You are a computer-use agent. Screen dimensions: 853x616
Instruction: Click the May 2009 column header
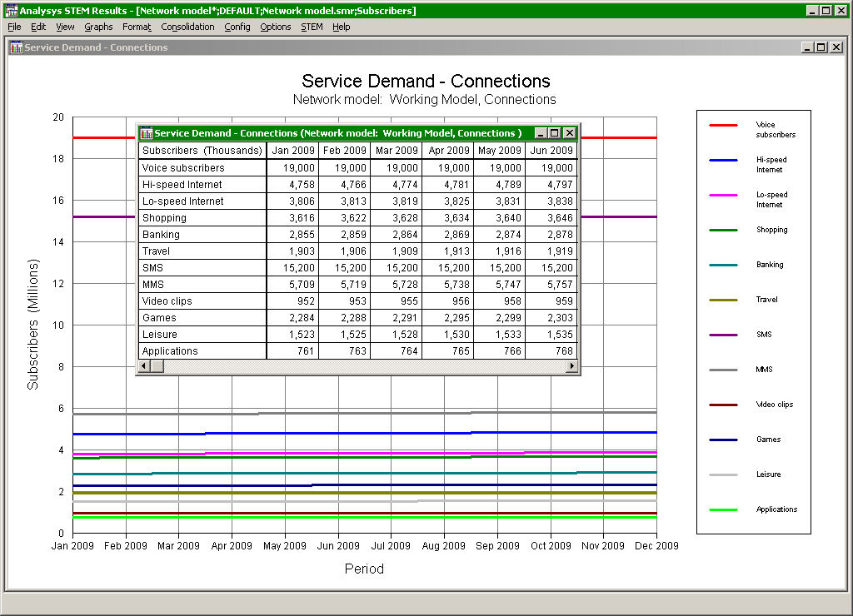(x=500, y=151)
